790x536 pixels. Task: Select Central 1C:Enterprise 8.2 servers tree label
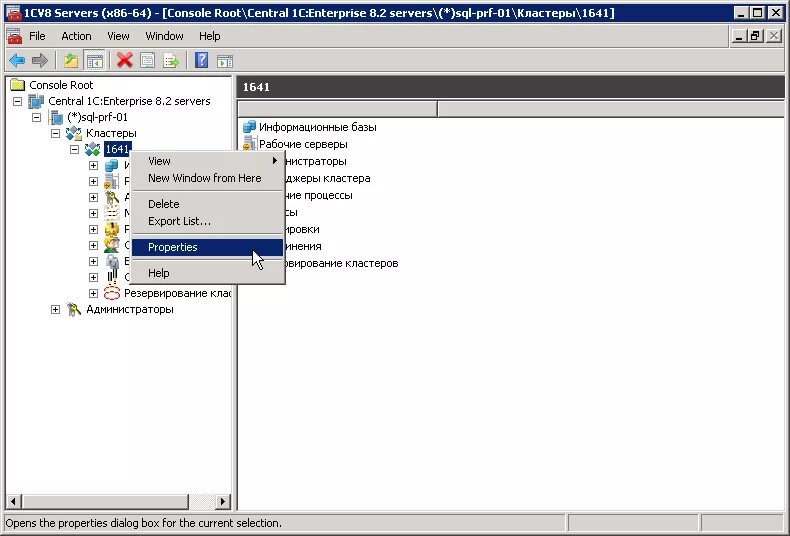coord(129,101)
